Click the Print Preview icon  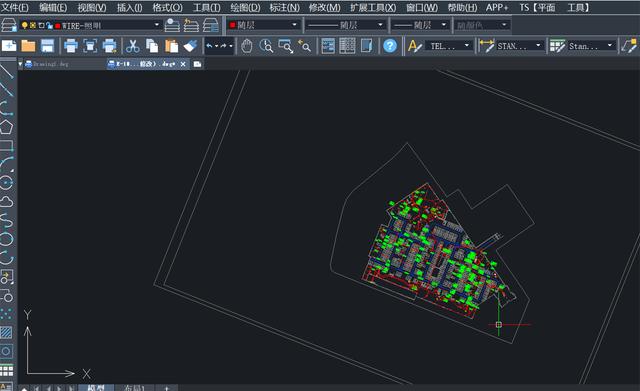click(90, 46)
